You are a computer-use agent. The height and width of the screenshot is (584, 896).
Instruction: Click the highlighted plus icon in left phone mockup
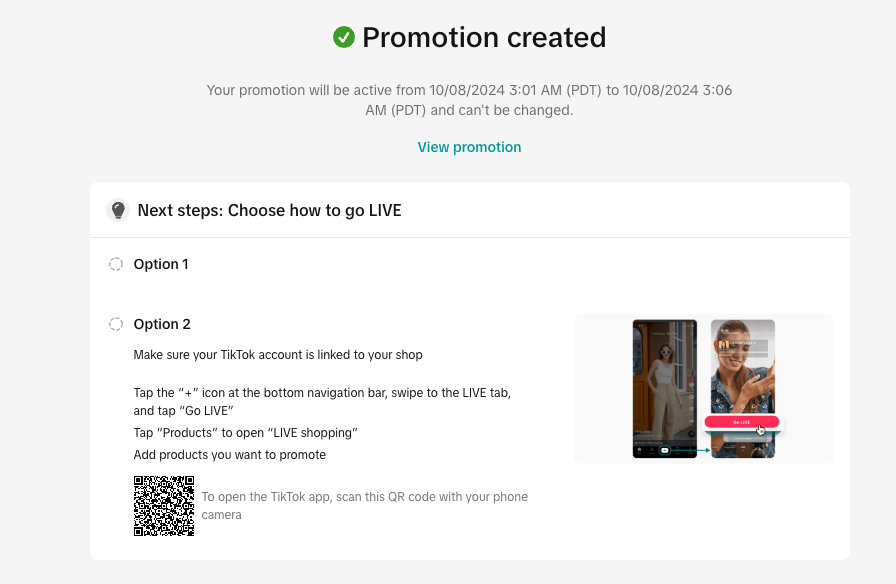665,450
